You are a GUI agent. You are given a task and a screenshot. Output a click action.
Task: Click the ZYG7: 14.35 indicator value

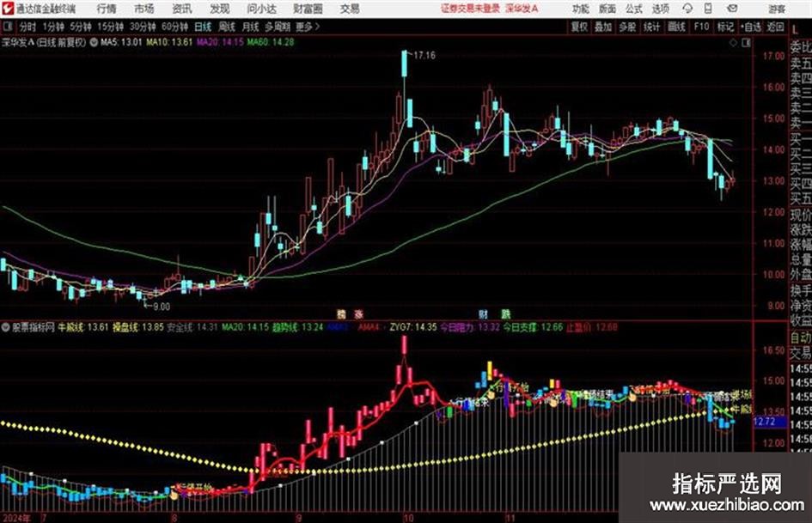[413, 327]
